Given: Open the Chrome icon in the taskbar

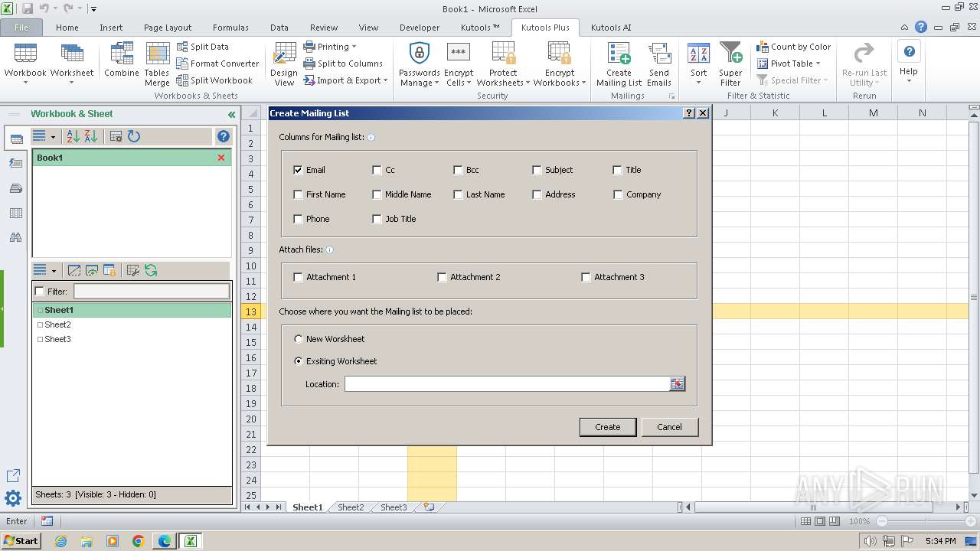Looking at the screenshot, I should pos(139,541).
